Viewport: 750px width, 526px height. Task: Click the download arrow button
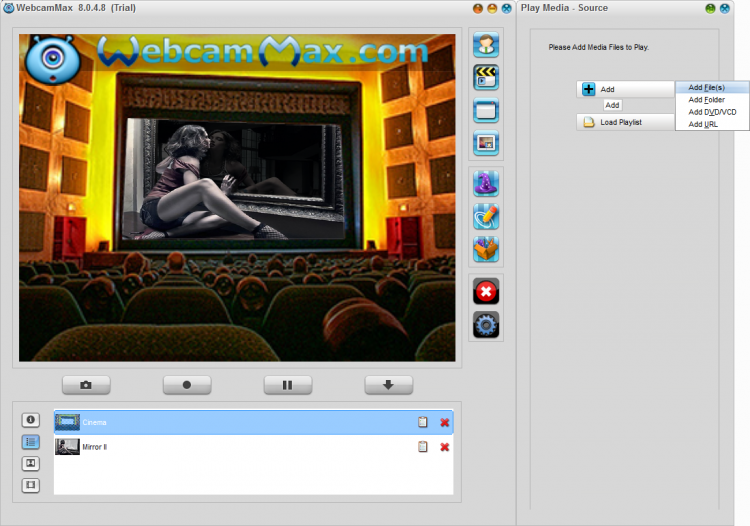(x=388, y=385)
